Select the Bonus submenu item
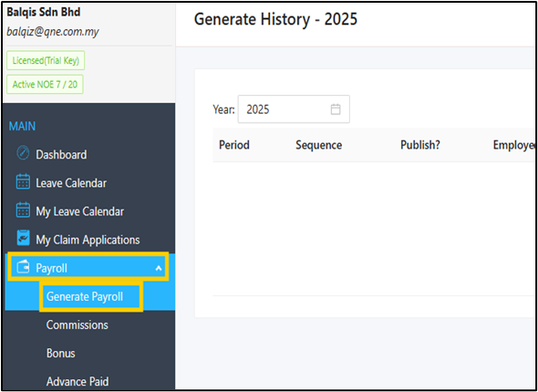Screen dimensions: 538x392 (x=61, y=353)
